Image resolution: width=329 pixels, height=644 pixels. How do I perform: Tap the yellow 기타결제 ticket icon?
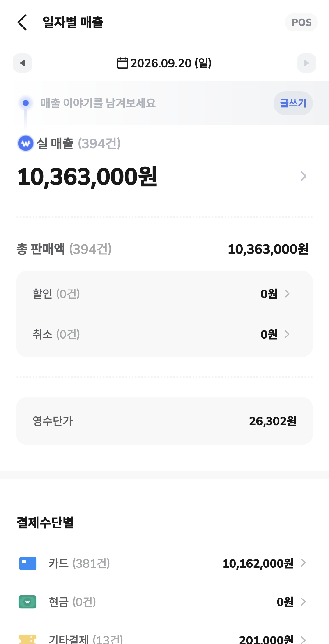click(x=27, y=639)
